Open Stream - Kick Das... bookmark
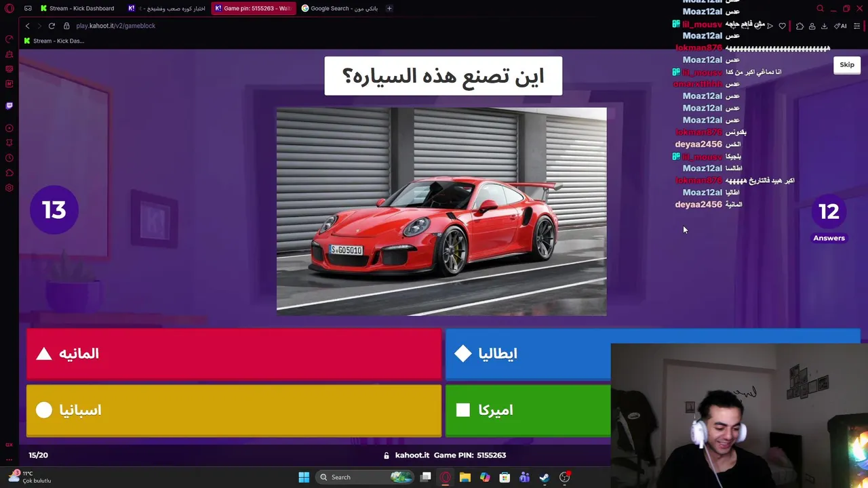Image resolution: width=868 pixels, height=488 pixels. click(x=54, y=41)
